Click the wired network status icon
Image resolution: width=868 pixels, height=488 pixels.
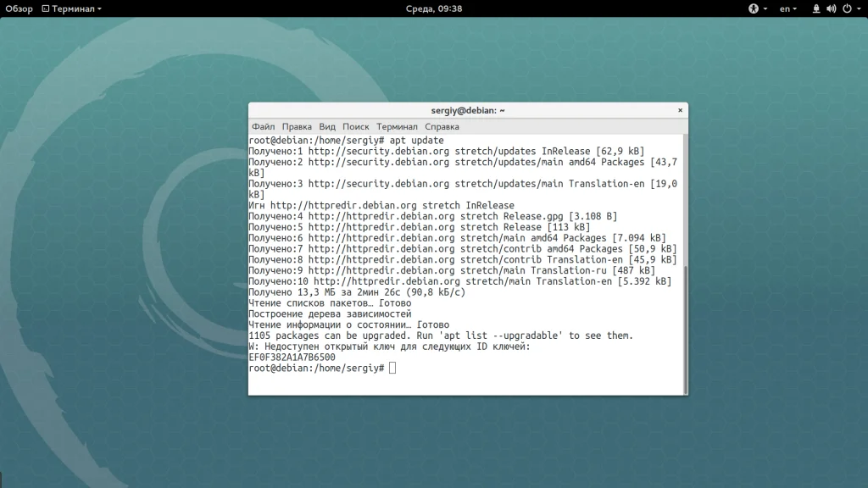coord(817,8)
